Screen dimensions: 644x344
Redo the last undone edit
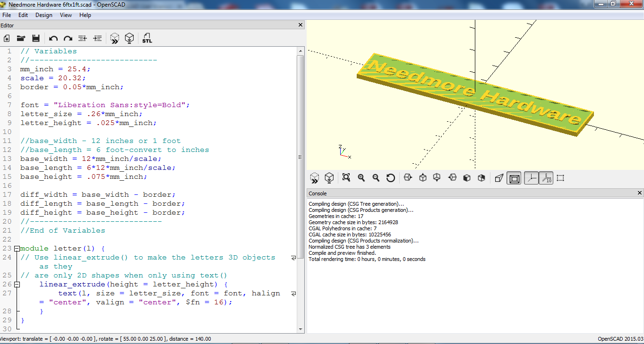[x=68, y=38]
